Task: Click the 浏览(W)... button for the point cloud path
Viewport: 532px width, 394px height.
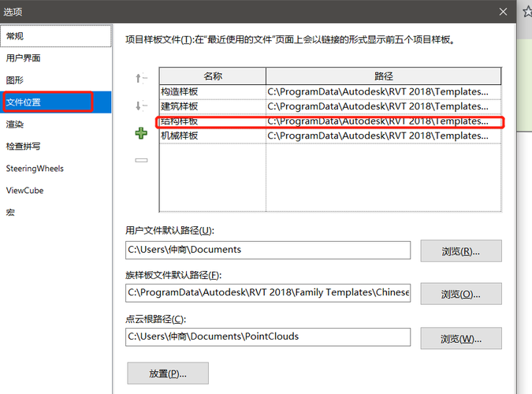Action: 461,338
